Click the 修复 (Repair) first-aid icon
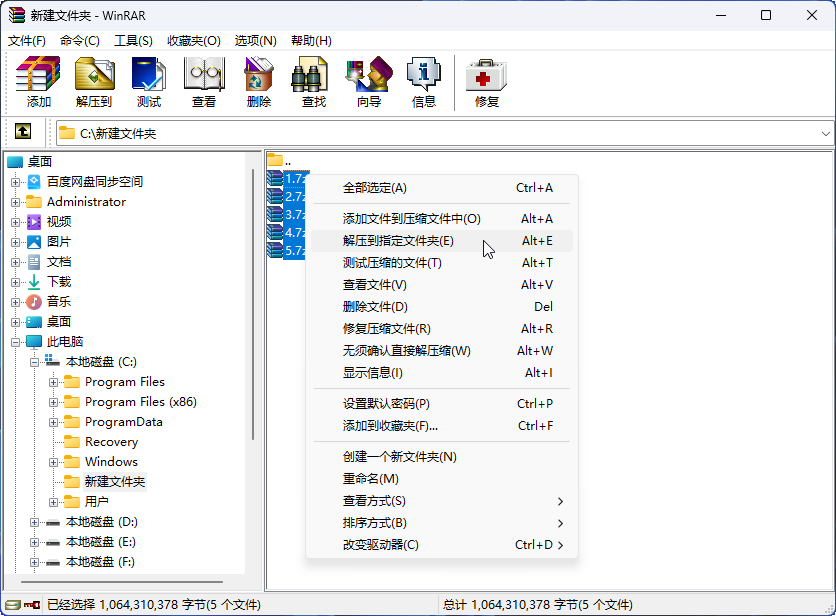 pyautogui.click(x=486, y=76)
